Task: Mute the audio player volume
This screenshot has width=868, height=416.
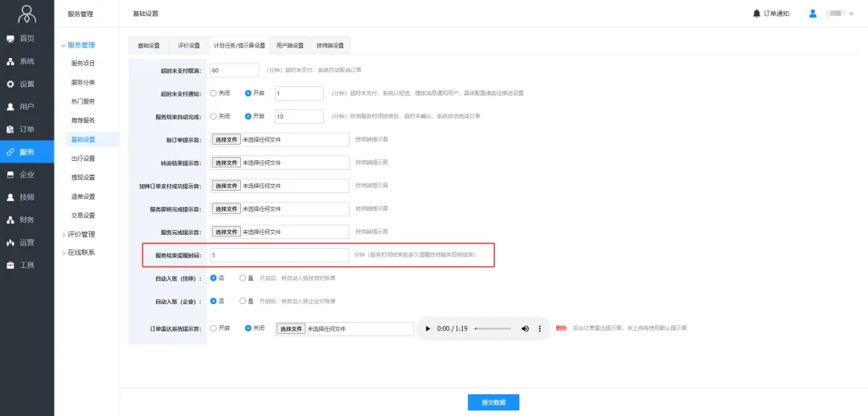Action: (526, 328)
